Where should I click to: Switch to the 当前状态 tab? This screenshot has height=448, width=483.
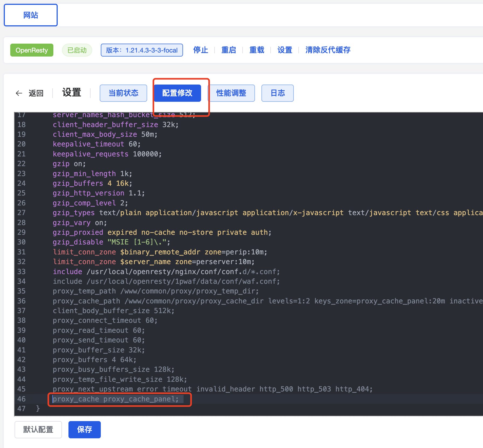pos(123,93)
